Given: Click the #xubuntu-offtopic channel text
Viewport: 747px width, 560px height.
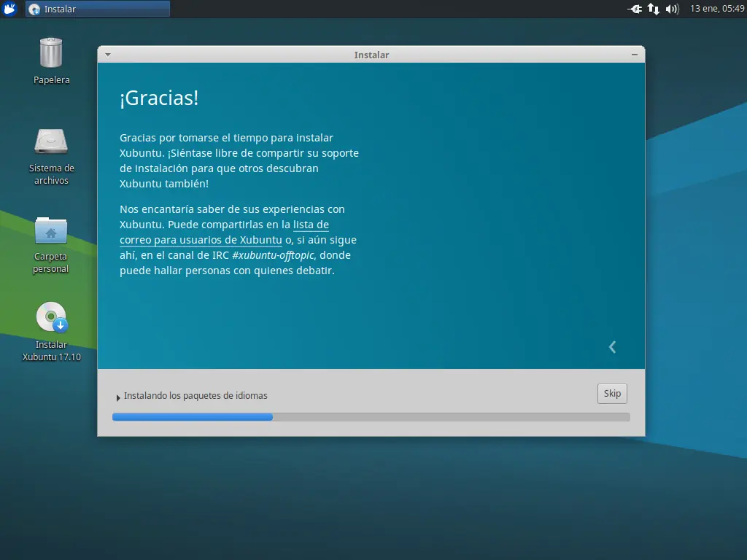Looking at the screenshot, I should tap(273, 255).
